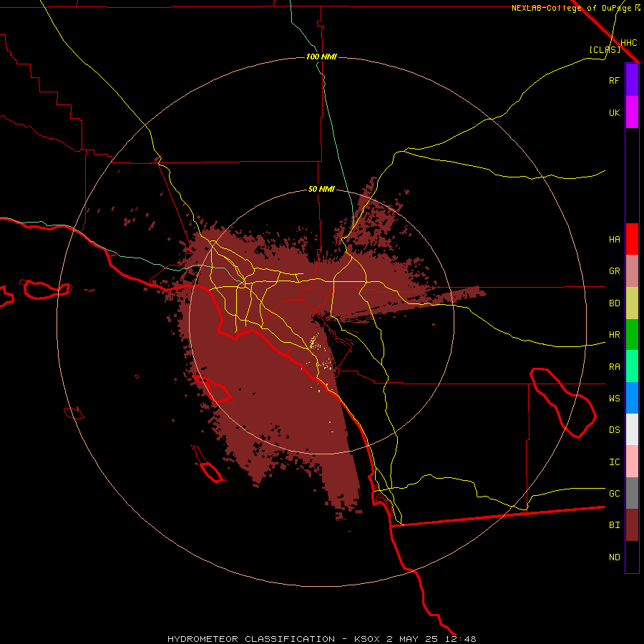Click the BI brown legend swatch
644x644 pixels.
tap(632, 525)
